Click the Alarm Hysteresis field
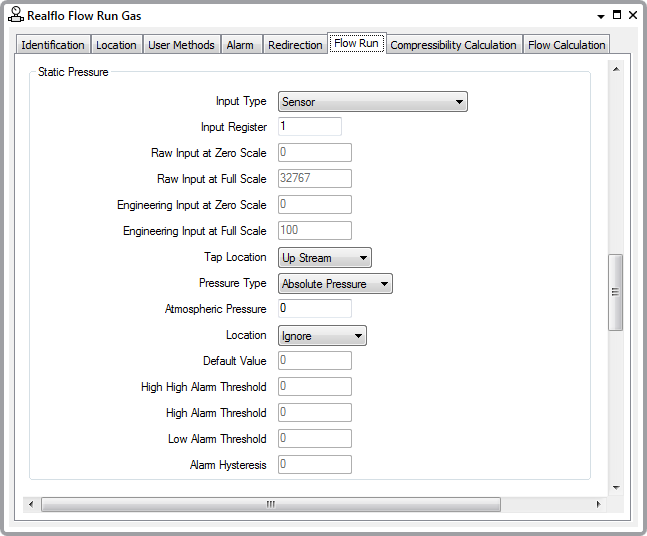 pos(315,464)
